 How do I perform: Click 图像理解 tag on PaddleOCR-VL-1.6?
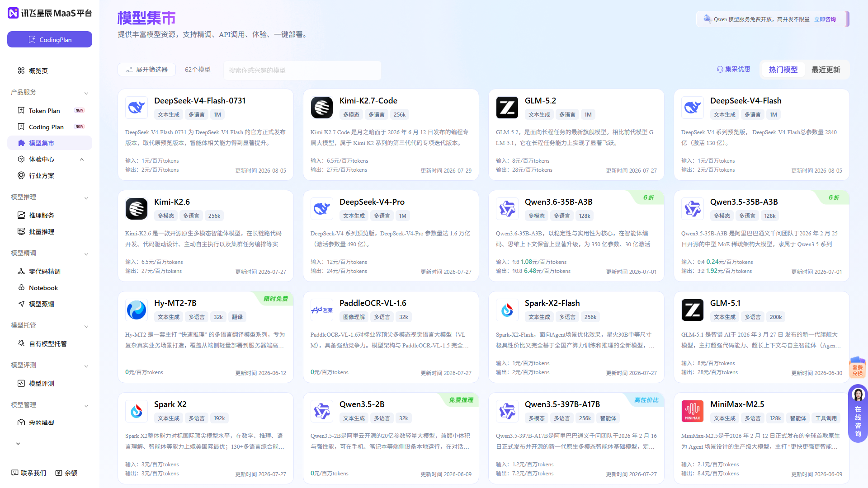click(x=354, y=317)
